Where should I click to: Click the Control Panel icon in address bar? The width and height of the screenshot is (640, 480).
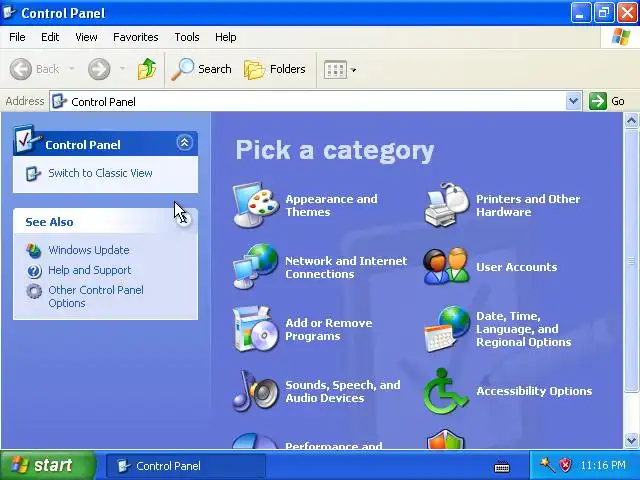(x=60, y=101)
